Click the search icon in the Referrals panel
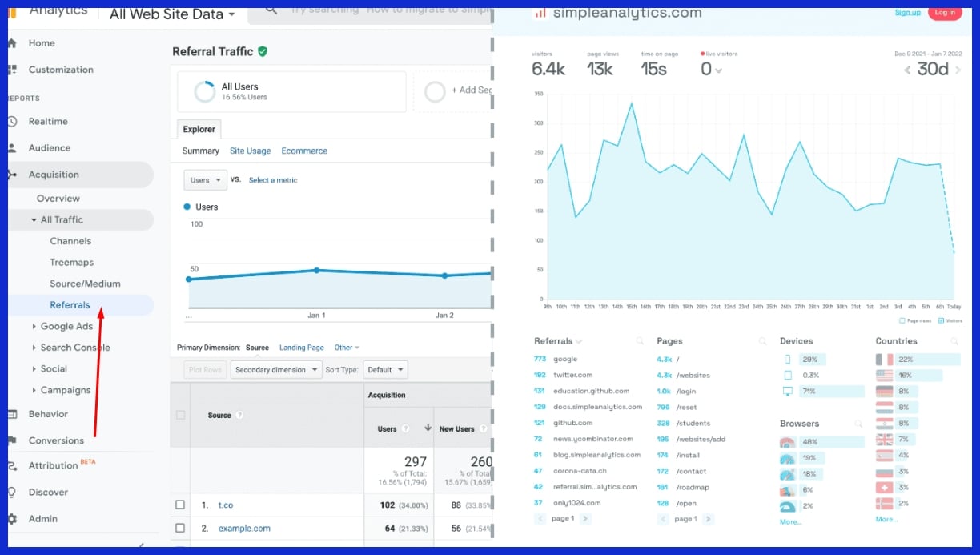The width and height of the screenshot is (980, 555). coord(639,341)
